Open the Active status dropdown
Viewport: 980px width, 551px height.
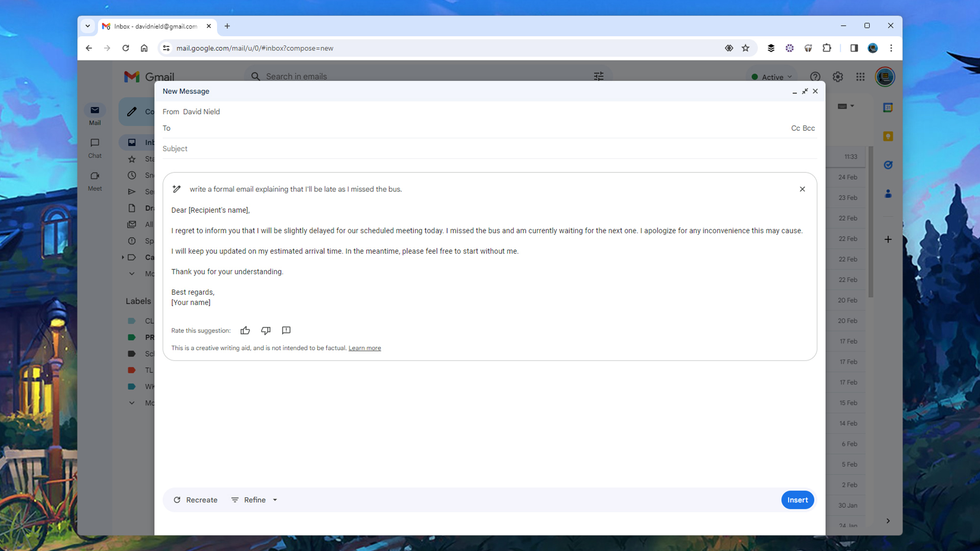coord(772,77)
